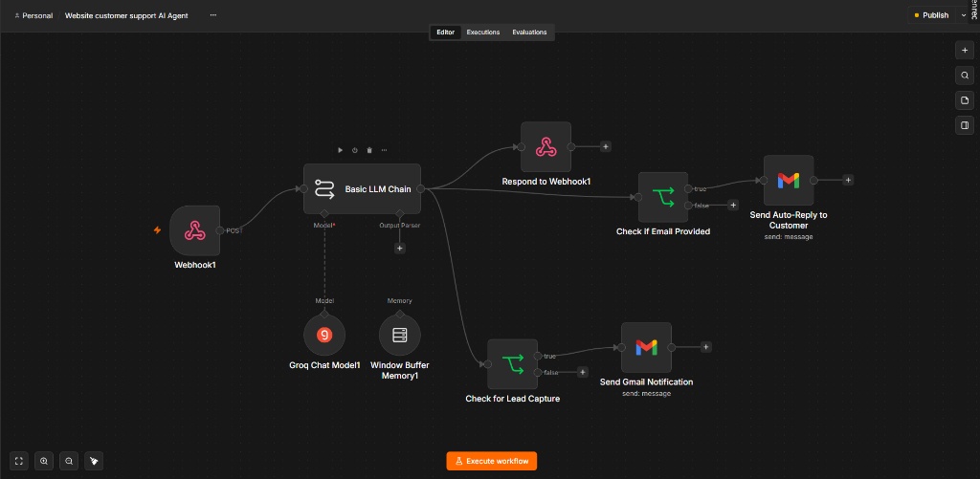Publish the workflow
This screenshot has width=980, height=479.
coord(931,15)
